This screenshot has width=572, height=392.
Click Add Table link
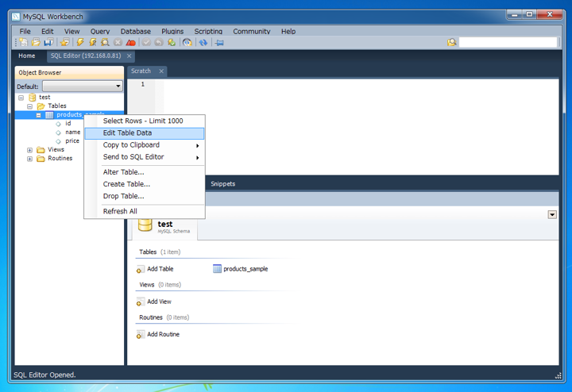(160, 269)
